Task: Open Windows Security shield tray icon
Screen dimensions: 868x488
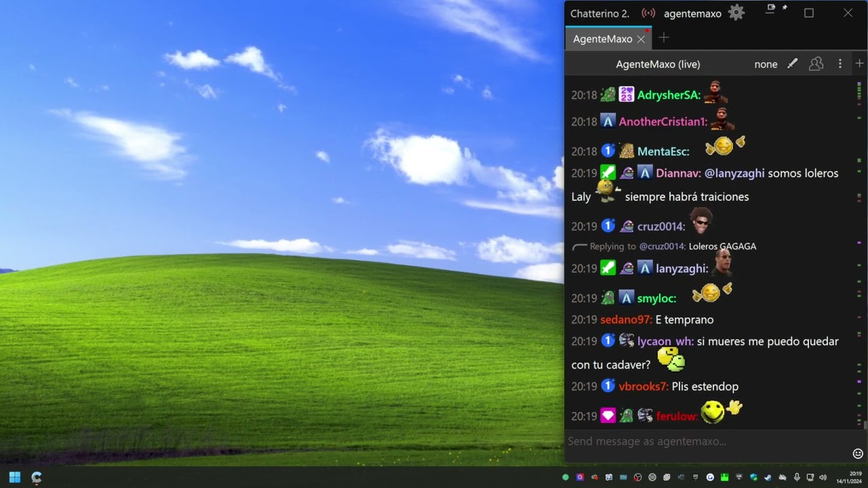Action: click(x=753, y=477)
